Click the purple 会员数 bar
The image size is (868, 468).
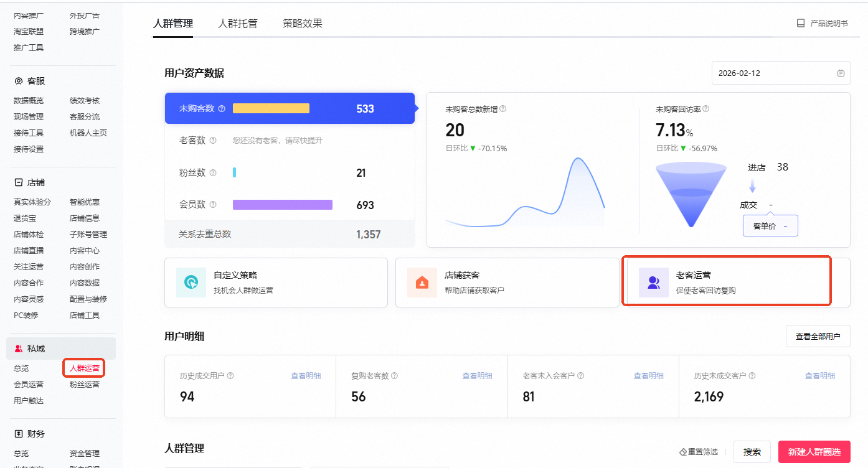point(283,205)
